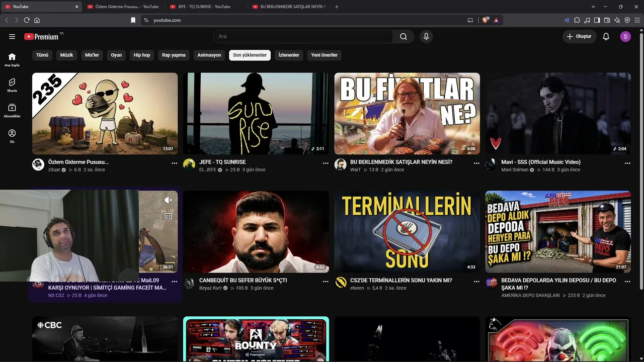Select the Oyun filter chip
644x362 pixels.
point(116,55)
